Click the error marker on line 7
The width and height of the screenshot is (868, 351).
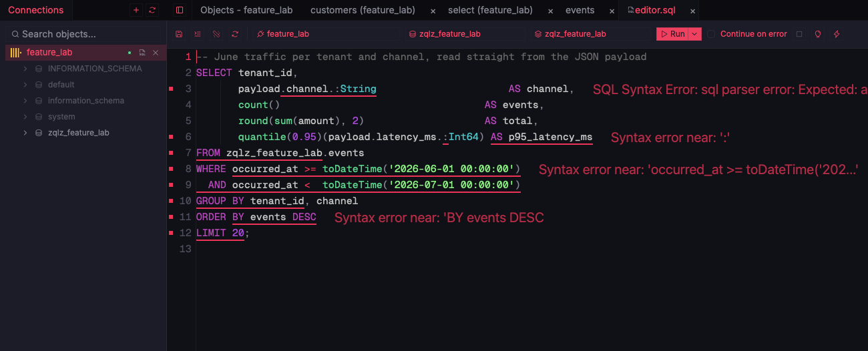[x=172, y=153]
